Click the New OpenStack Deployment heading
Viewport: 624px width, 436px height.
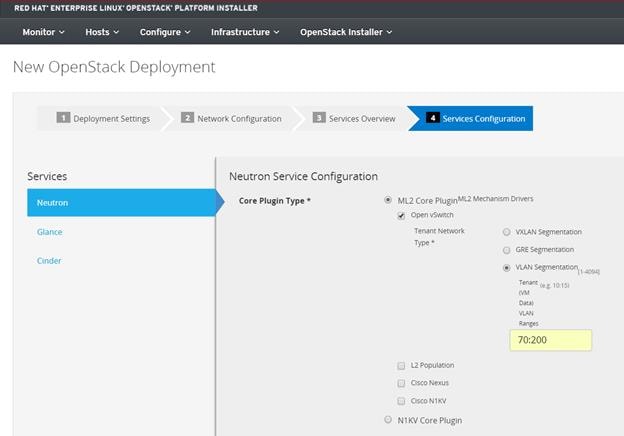[x=114, y=67]
